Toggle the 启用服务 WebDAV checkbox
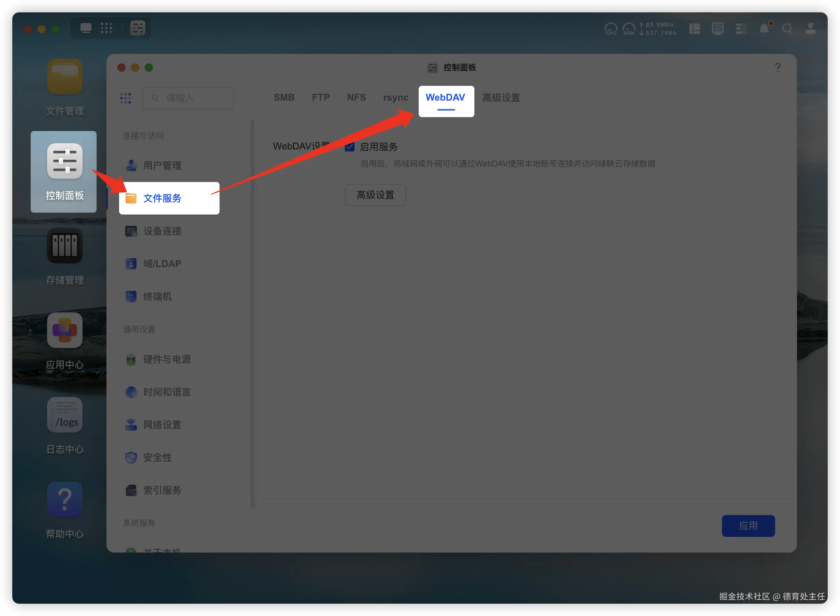The height and width of the screenshot is (616, 840). [349, 147]
